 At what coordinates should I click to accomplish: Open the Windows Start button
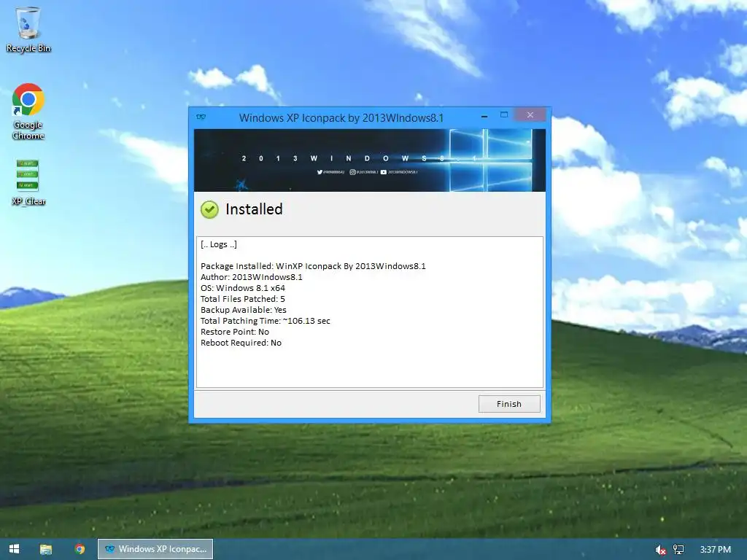point(15,549)
